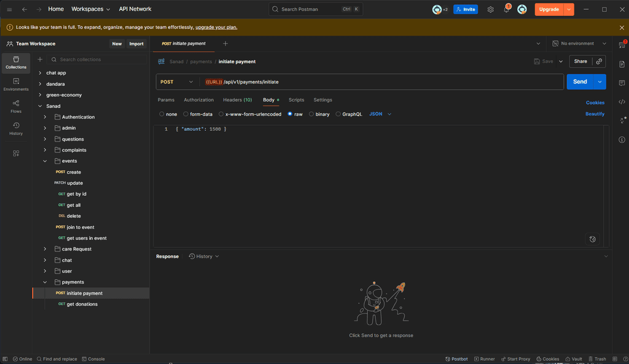Viewport: 629px width, 364px height.
Task: Open Postbot in the status bar
Action: 456,359
